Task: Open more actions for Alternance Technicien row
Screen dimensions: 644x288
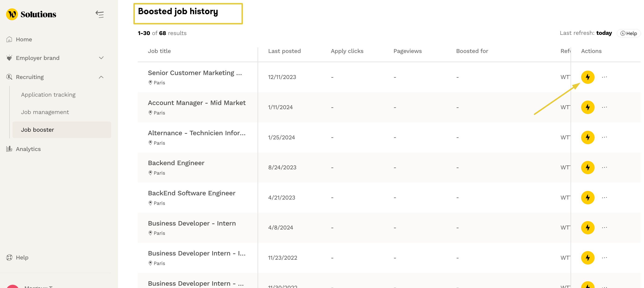Action: pos(604,137)
